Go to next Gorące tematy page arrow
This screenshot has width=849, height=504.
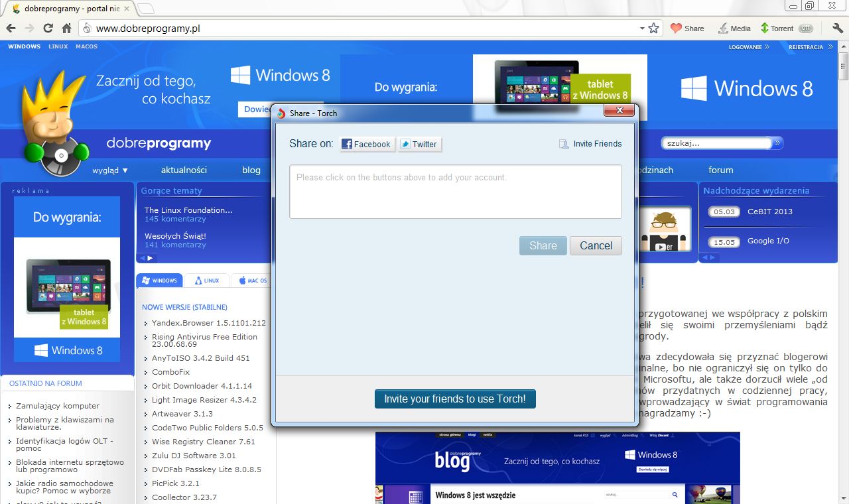click(x=151, y=258)
